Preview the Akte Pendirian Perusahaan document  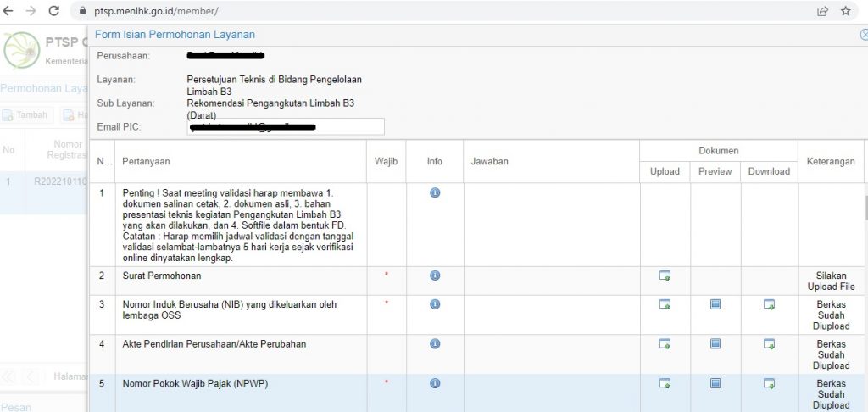715,343
